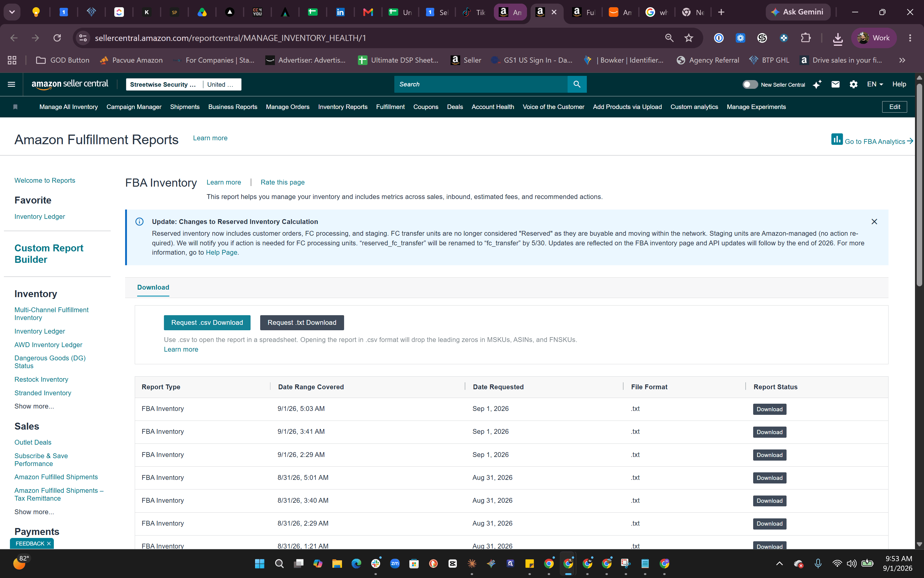Open the Seller Central settings gear

click(853, 85)
